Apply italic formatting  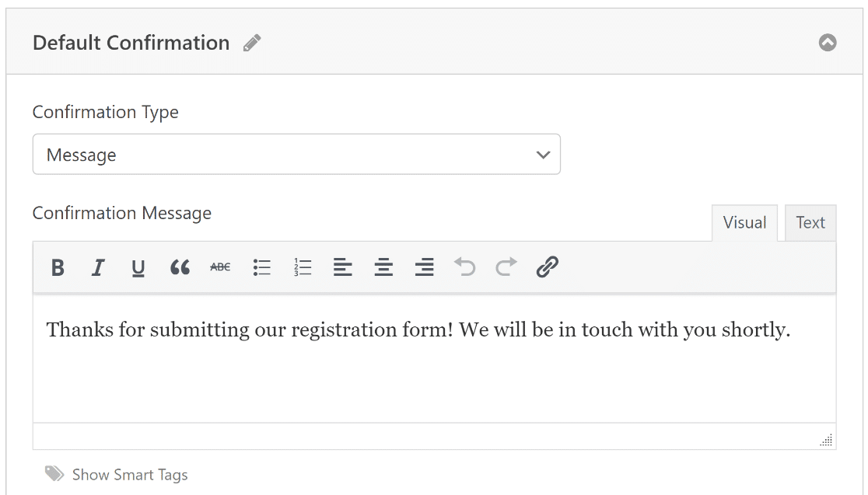click(98, 268)
